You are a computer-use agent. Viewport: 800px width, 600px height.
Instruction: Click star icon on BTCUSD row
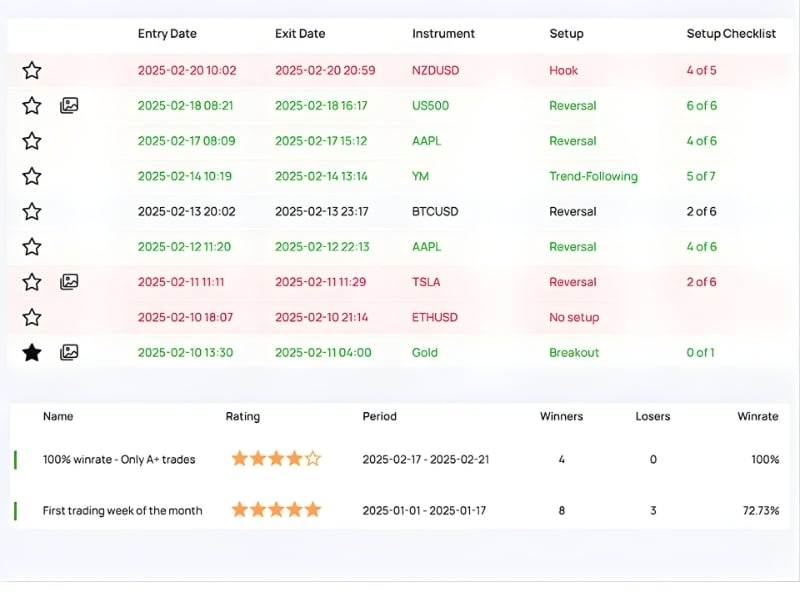[32, 212]
